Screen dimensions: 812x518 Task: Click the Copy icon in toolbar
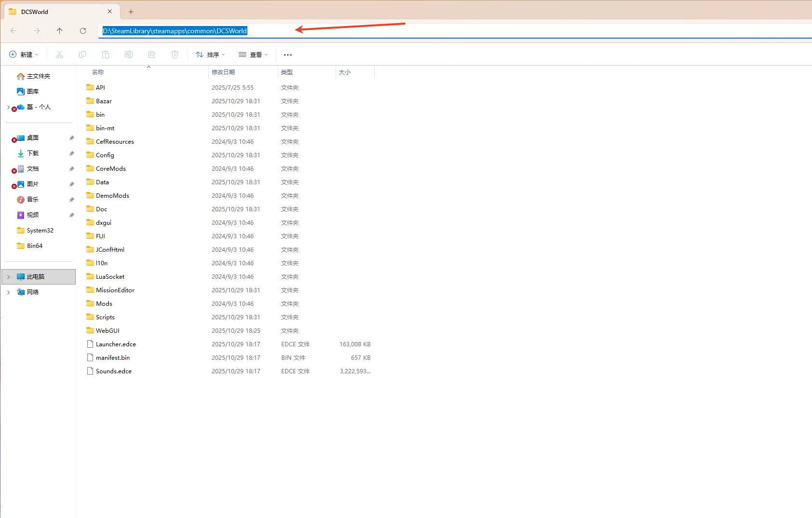82,55
